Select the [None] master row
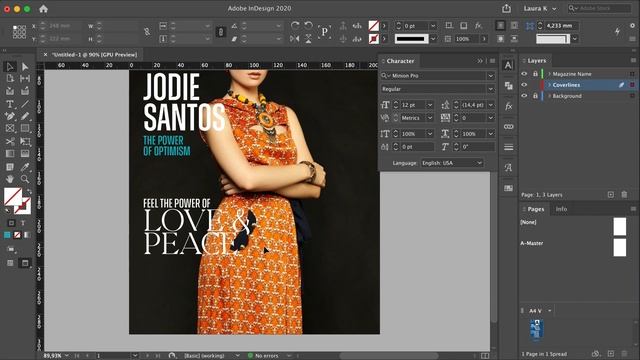This screenshot has width=640, height=360. pyautogui.click(x=573, y=227)
